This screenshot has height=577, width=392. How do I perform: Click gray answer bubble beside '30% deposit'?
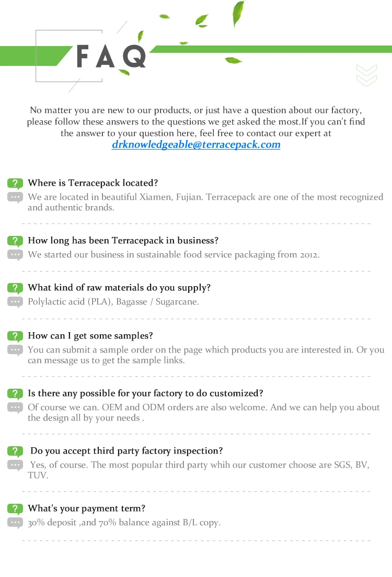coord(15,523)
